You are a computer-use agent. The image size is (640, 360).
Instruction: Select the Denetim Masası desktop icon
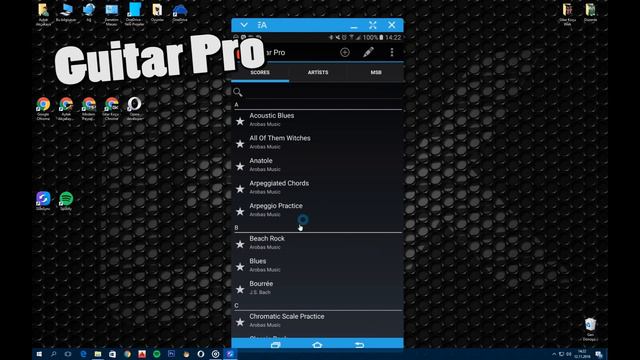111,14
